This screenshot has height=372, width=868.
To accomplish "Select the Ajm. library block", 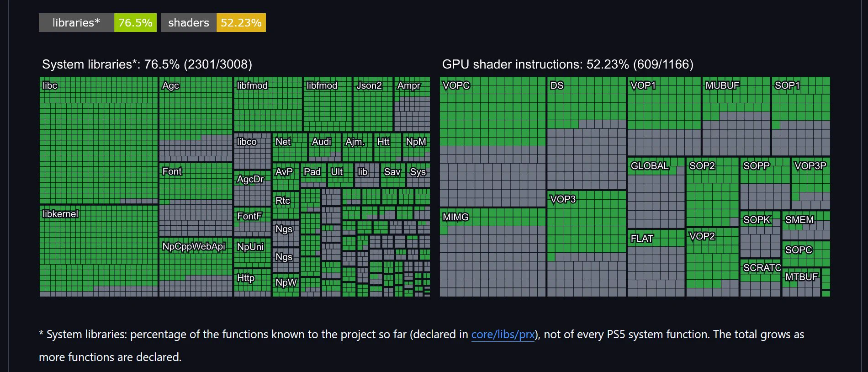I will [x=357, y=147].
